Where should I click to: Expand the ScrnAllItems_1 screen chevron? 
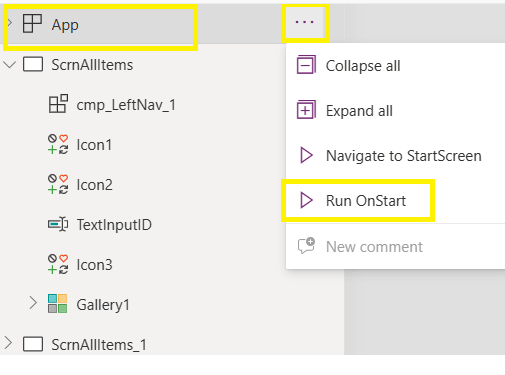point(8,343)
